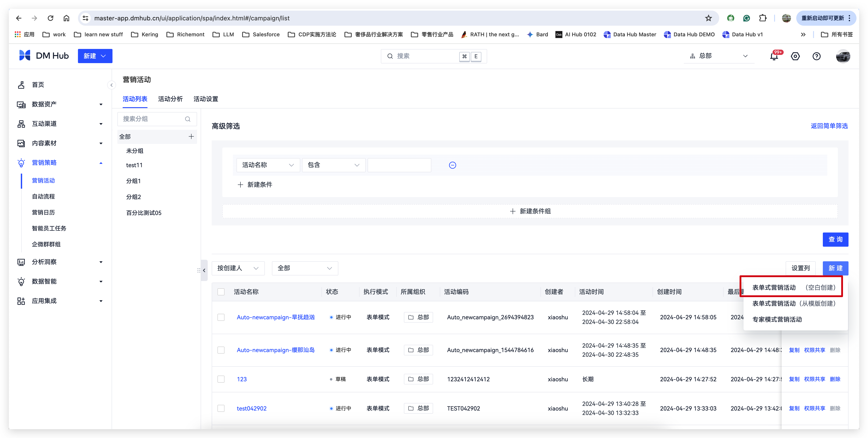Click the filter value input field
The height and width of the screenshot is (438, 868).
tap(399, 165)
